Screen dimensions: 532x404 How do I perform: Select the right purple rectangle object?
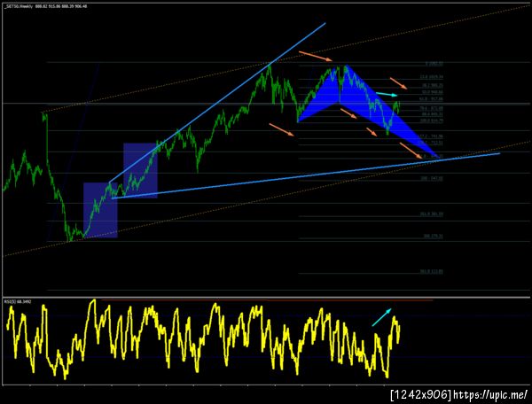tap(140, 170)
